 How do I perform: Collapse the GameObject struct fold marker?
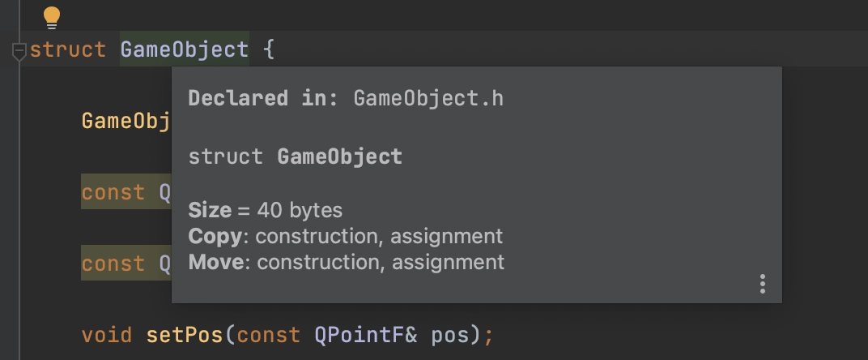(x=19, y=52)
